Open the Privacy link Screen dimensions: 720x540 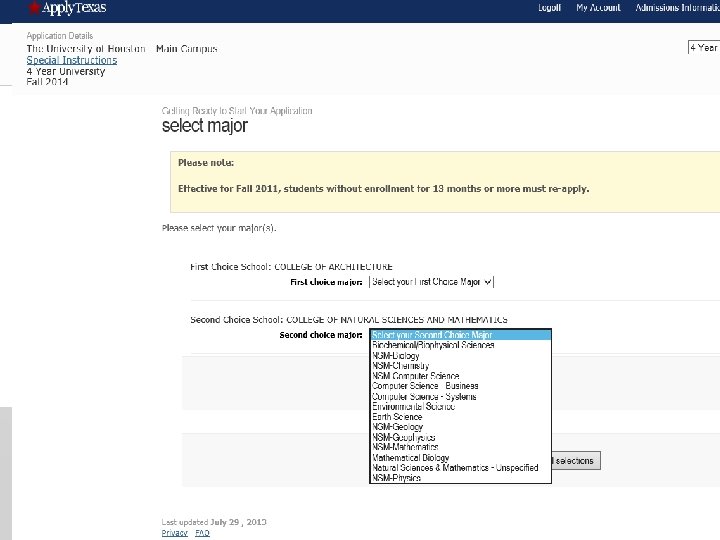tap(174, 533)
